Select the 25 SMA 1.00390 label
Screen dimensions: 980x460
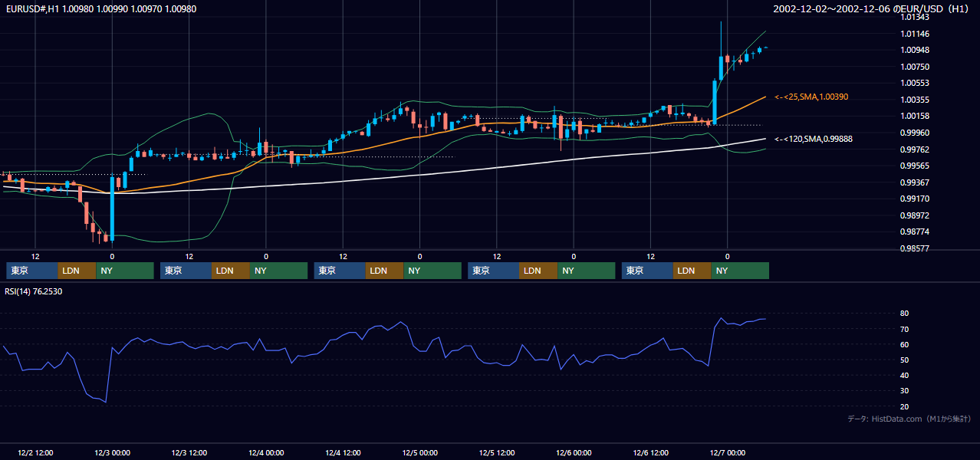[811, 97]
